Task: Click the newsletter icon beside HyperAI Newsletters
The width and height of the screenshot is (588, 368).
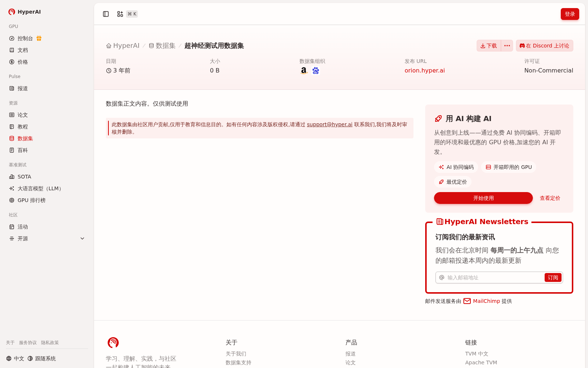Action: click(440, 222)
